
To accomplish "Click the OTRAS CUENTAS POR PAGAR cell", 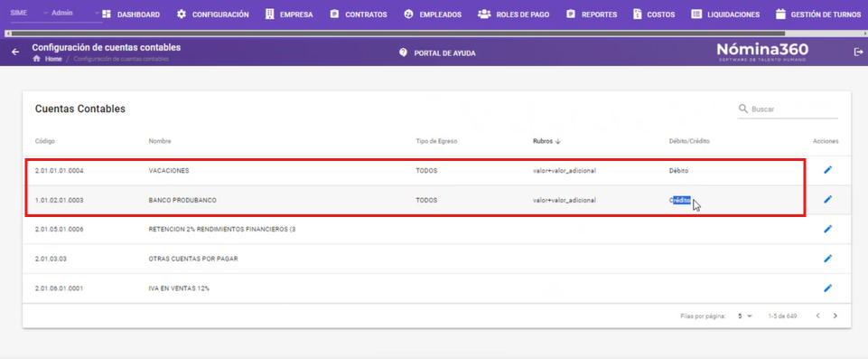I will (193, 258).
